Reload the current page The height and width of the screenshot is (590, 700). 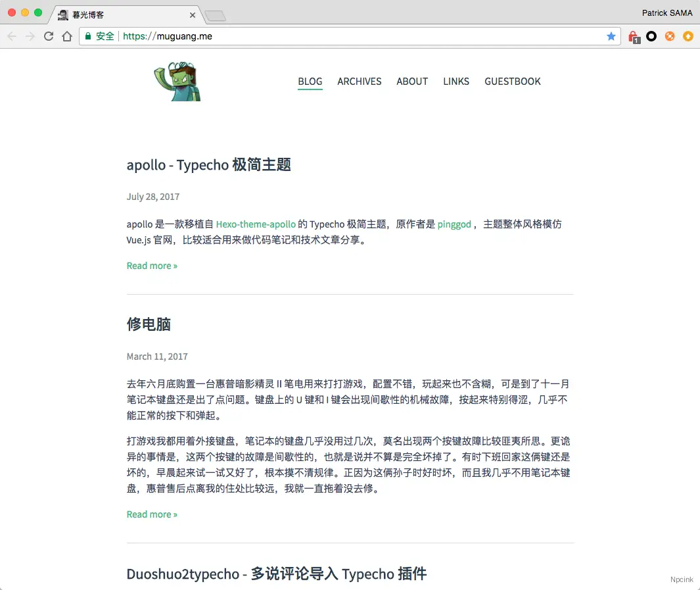(x=49, y=36)
